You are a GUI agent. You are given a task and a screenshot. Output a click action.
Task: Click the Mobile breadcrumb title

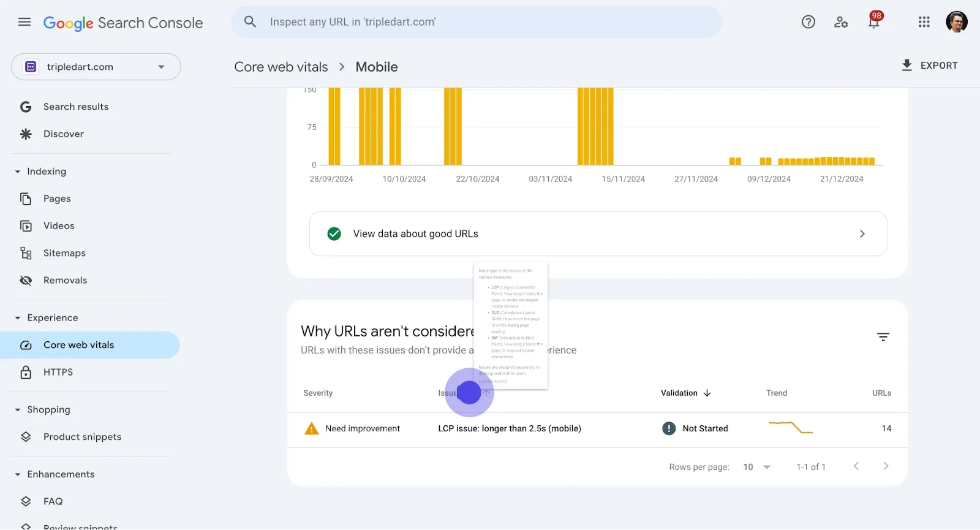coord(377,67)
